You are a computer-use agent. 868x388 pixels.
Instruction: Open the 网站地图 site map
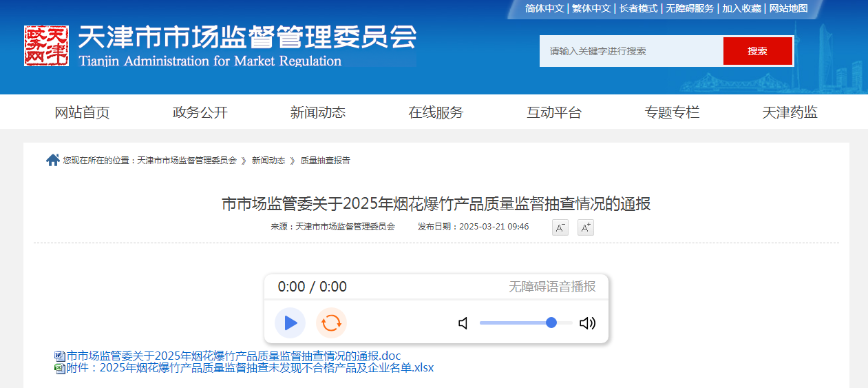click(x=788, y=8)
